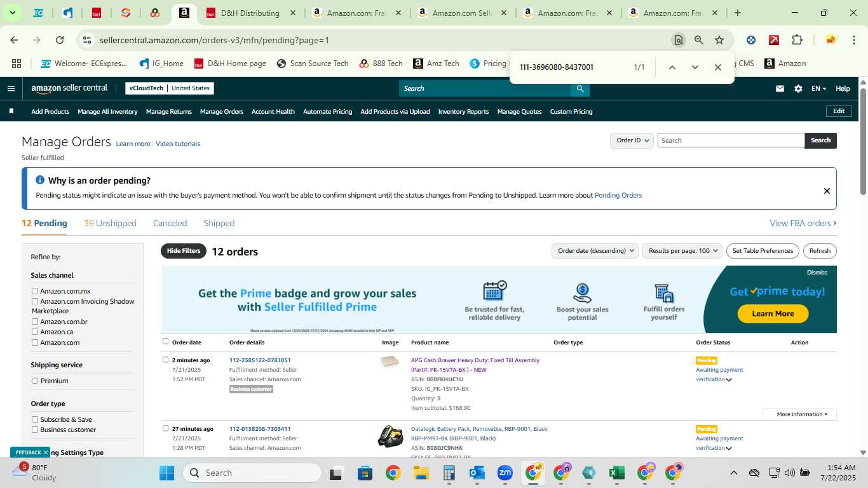Open the mail messages icon
The height and width of the screenshot is (488, 868).
click(780, 88)
